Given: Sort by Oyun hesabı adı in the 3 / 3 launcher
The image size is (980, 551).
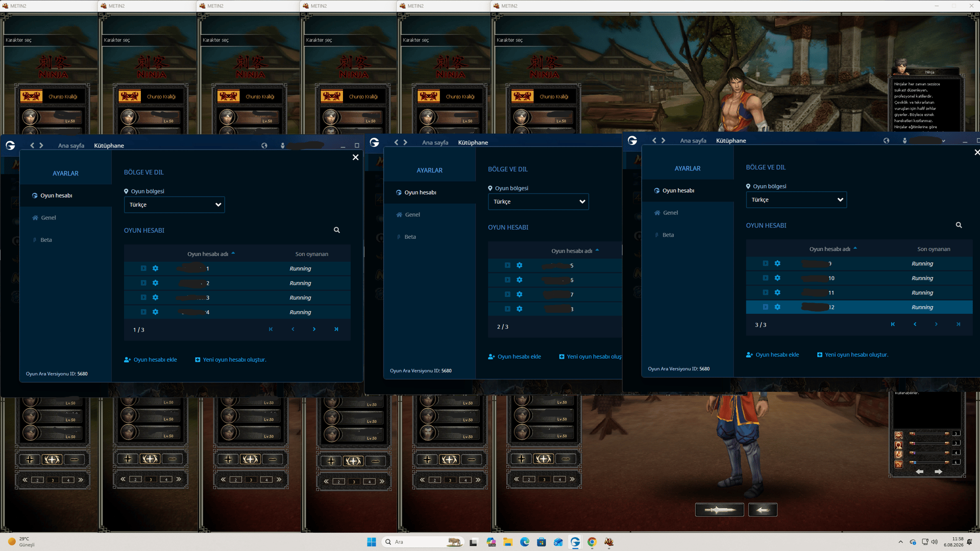Looking at the screenshot, I should tap(830, 249).
